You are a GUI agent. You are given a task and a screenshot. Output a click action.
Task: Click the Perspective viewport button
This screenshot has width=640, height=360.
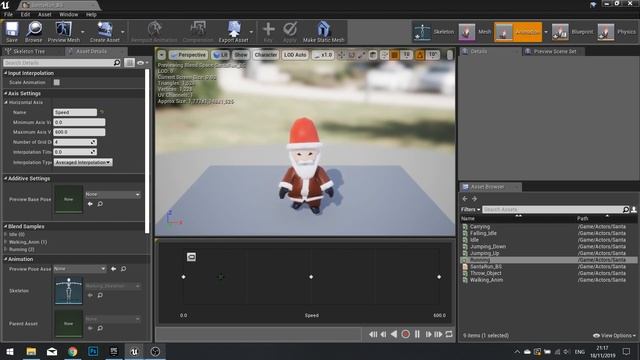(188, 55)
